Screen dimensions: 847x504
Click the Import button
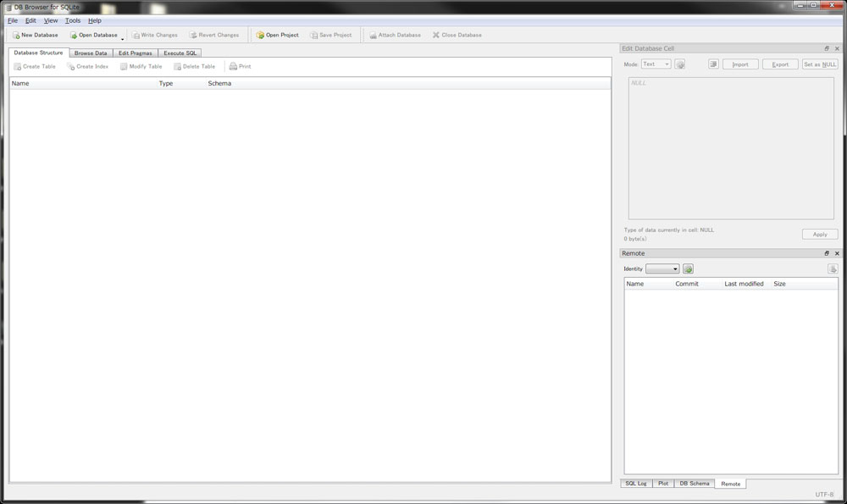click(x=740, y=64)
